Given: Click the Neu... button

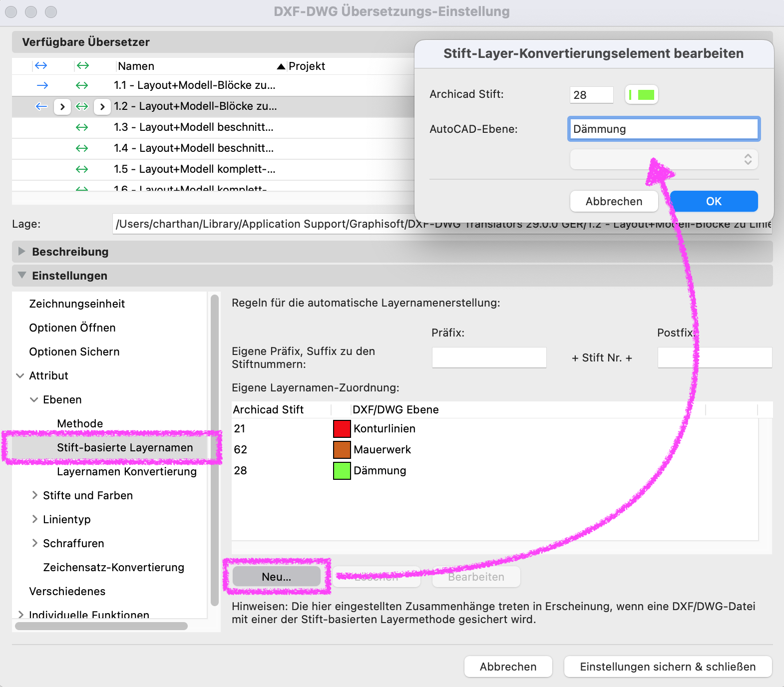Looking at the screenshot, I should 277,577.
